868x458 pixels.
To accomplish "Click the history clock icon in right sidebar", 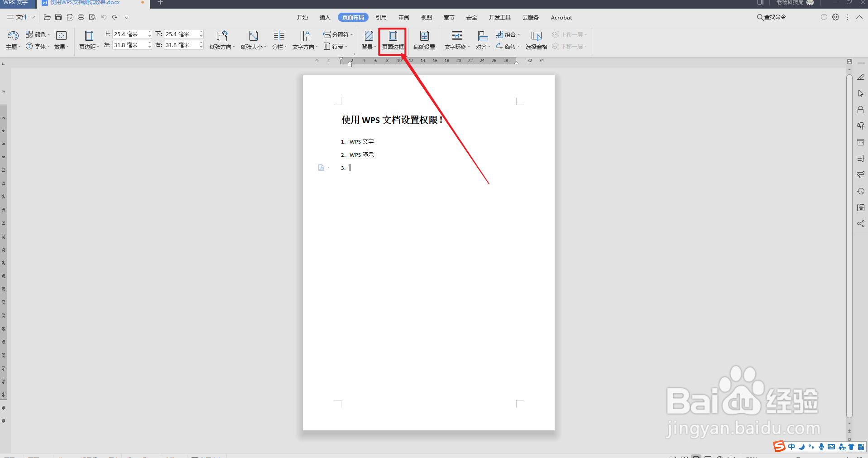I will click(861, 191).
